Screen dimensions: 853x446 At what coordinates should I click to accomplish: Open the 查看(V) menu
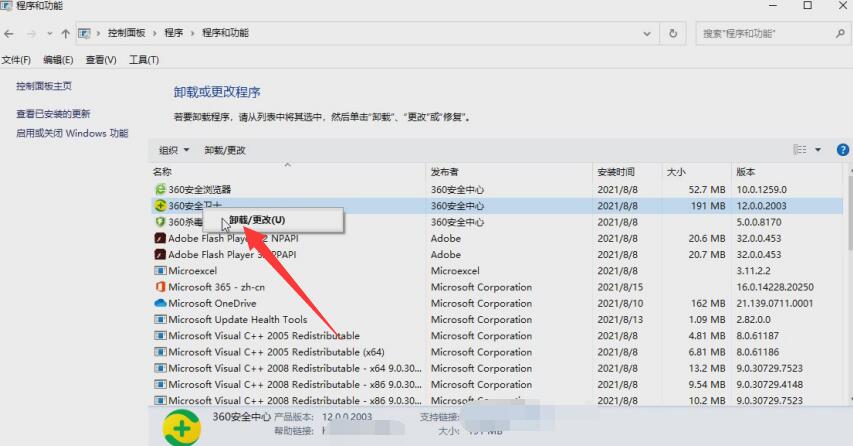[x=101, y=60]
